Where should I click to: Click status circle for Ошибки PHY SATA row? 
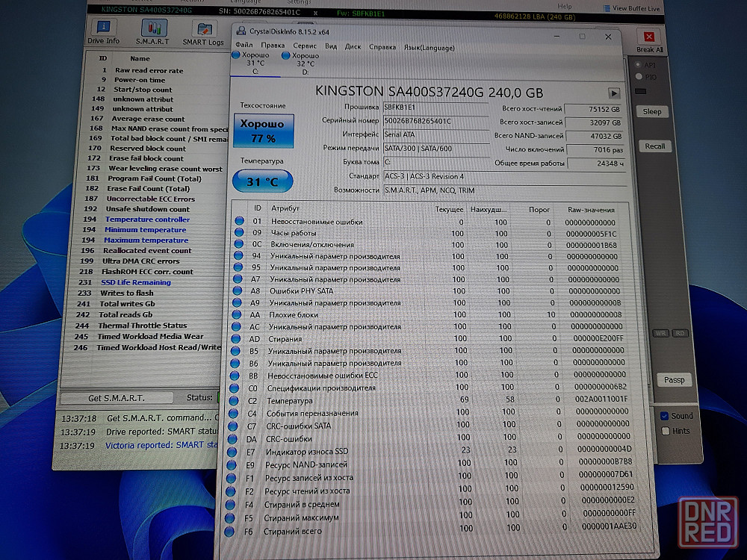(238, 290)
